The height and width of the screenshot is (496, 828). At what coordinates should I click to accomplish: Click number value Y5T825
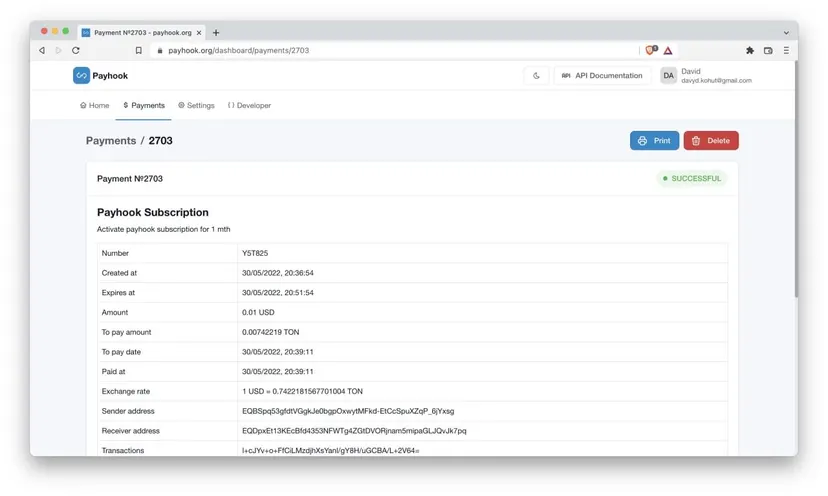click(x=255, y=253)
